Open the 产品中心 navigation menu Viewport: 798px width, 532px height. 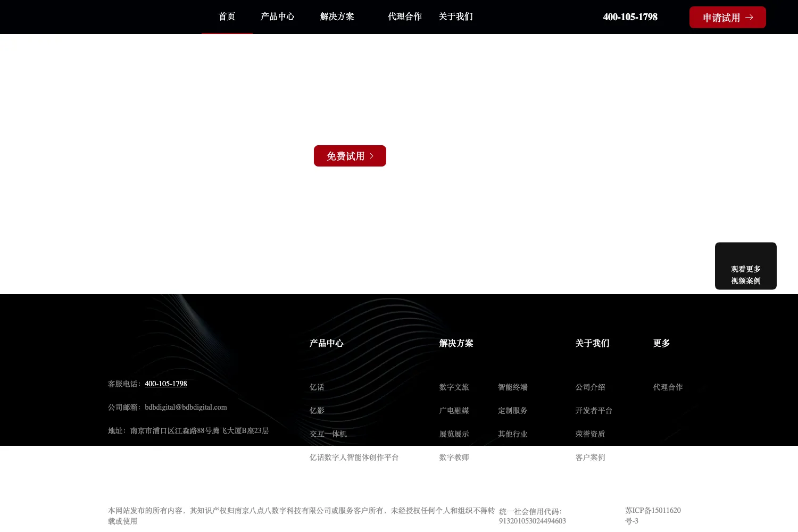277,16
